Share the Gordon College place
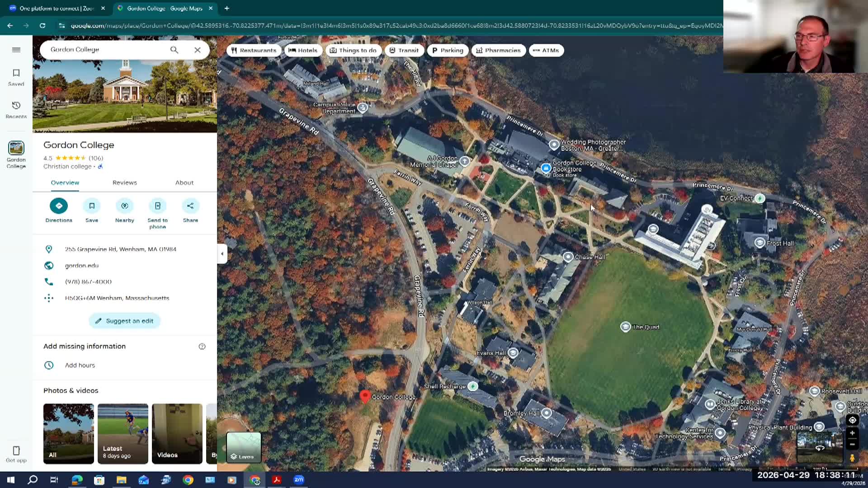Viewport: 868px width, 488px height. (x=190, y=211)
